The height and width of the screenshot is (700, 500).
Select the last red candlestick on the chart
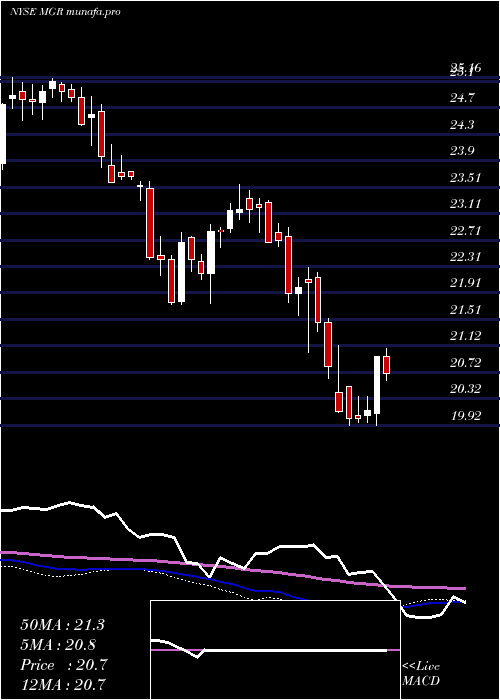387,364
